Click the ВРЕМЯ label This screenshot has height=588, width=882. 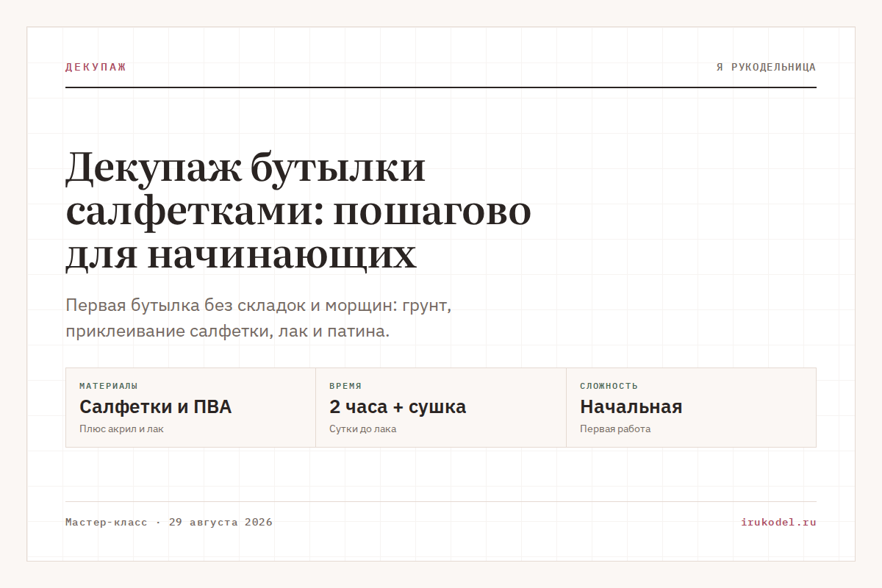(x=345, y=386)
